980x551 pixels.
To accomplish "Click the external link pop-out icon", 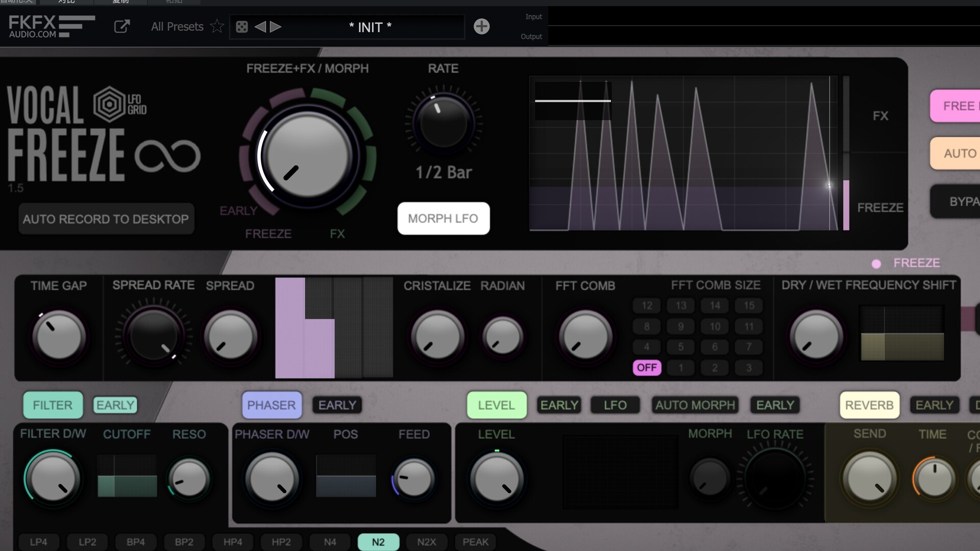I will tap(121, 27).
